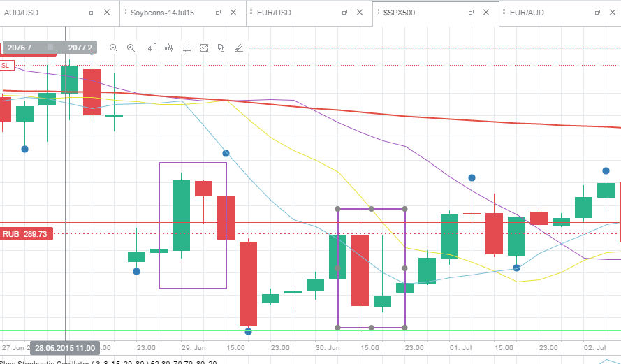The height and width of the screenshot is (364, 621).
Task: Click the copy/duplicate chart icon
Action: [x=221, y=48]
